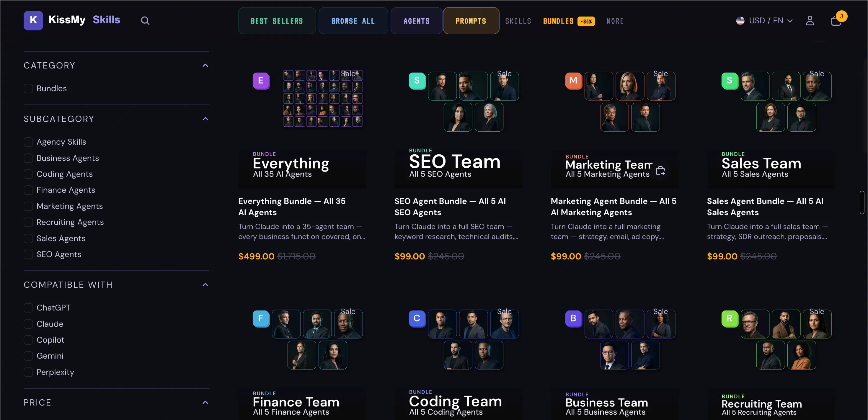
Task: Click the US flag currency icon
Action: point(740,21)
